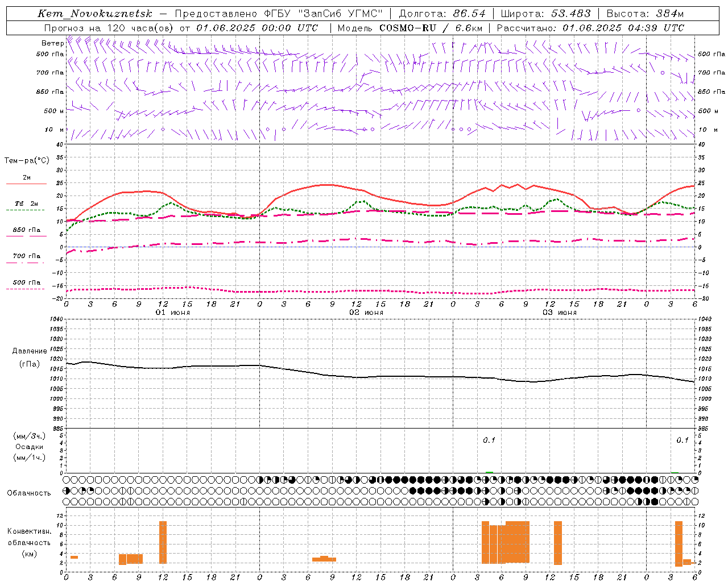Click the tall orange bar at 12h on 01 июня
Screen dimensions: 728x582
[163, 542]
